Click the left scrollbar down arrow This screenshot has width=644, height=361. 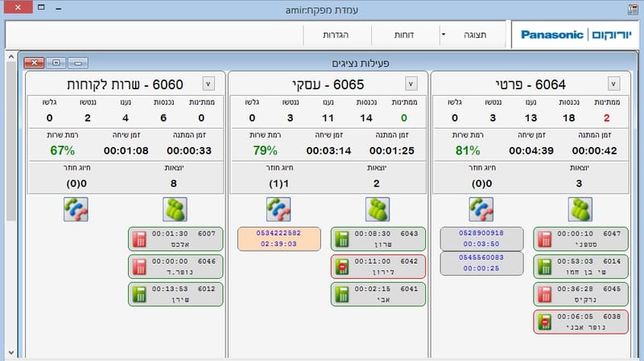click(11, 352)
